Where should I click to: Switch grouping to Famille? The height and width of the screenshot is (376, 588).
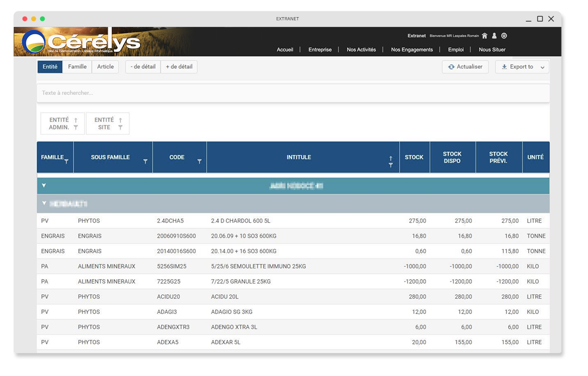click(77, 67)
